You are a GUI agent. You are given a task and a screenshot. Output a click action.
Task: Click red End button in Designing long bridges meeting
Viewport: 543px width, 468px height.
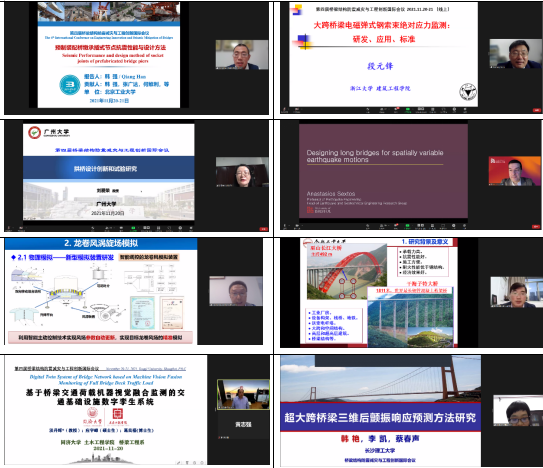coord(535,227)
